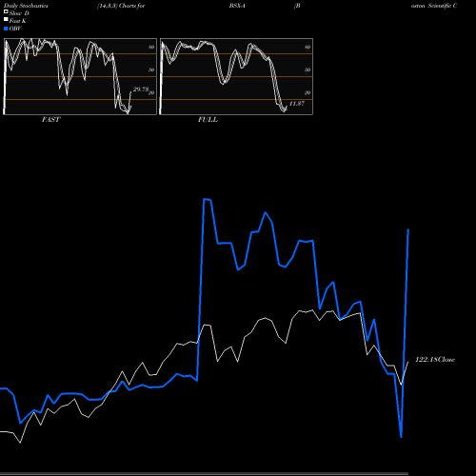476x476 pixels.
Task: Click the blue OBV legend swatch
Action: tap(6, 29)
